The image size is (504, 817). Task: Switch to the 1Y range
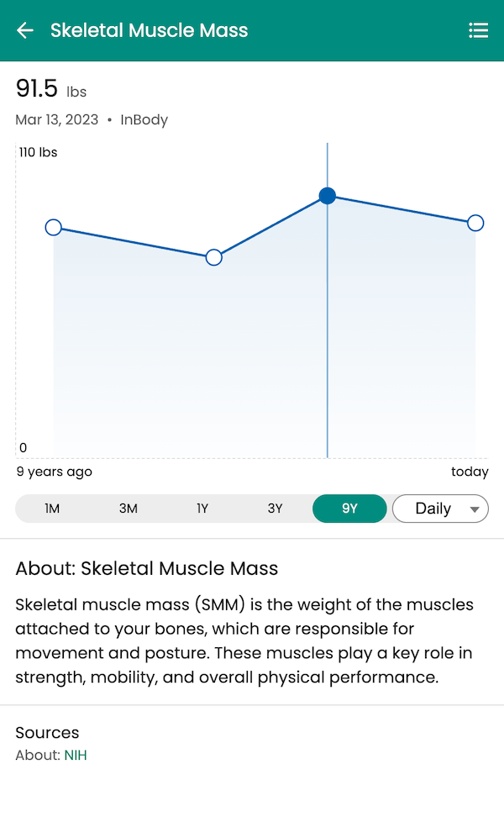click(202, 509)
